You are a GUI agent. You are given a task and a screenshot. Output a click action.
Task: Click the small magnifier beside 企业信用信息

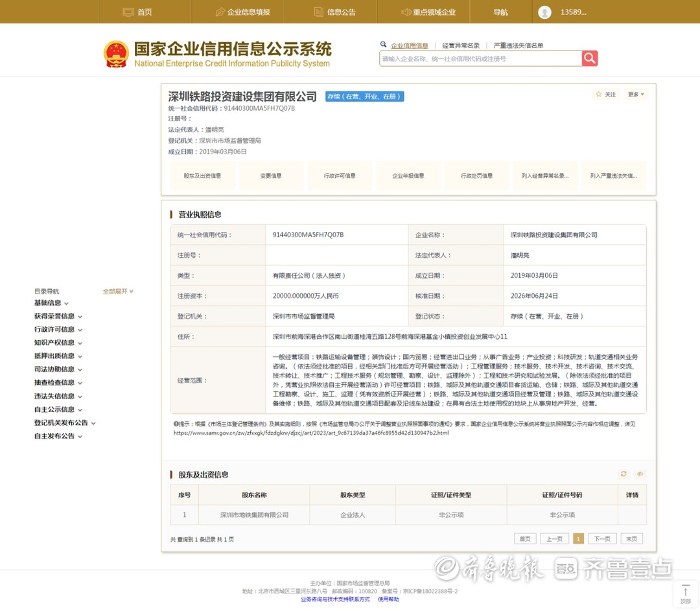(383, 44)
